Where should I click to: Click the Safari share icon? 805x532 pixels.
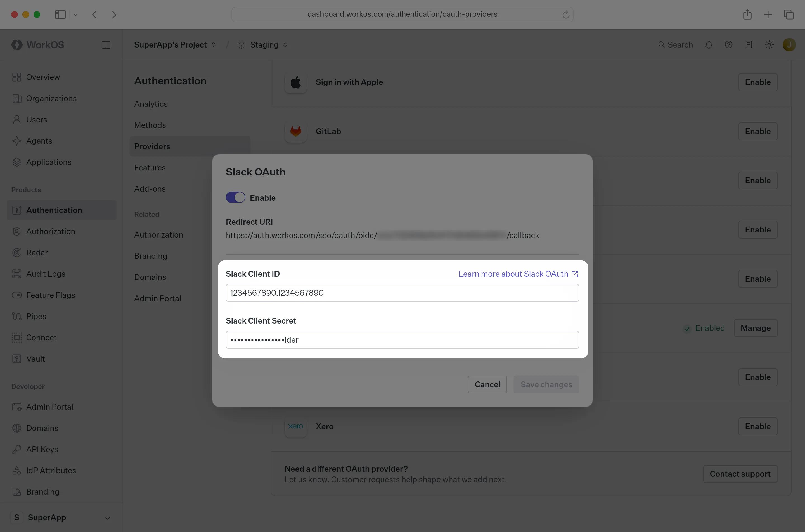[747, 14]
